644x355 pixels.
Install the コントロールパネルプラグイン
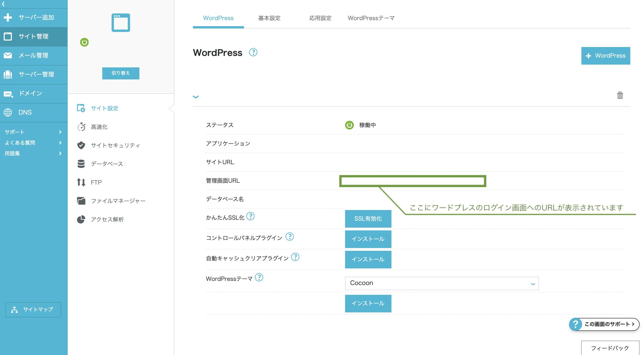point(368,239)
